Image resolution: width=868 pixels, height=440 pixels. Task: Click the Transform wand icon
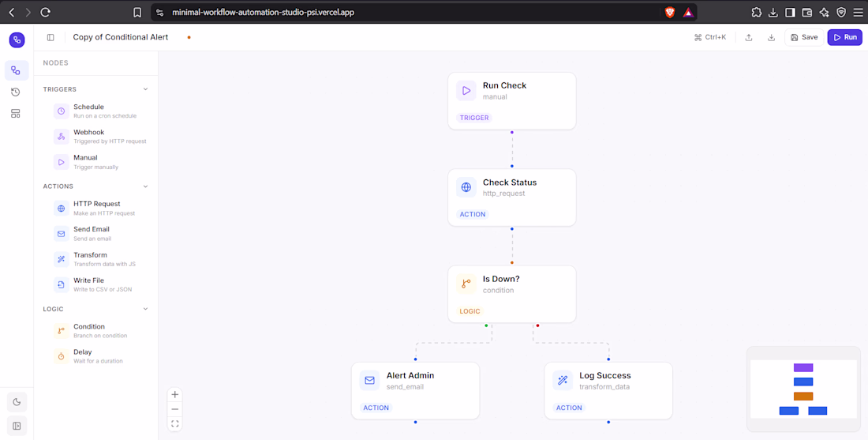point(62,259)
